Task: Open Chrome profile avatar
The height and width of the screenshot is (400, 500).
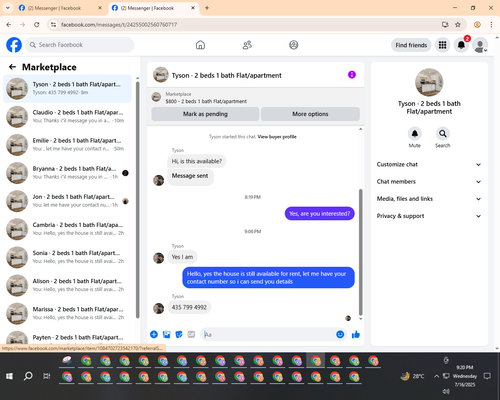Action: tap(477, 24)
